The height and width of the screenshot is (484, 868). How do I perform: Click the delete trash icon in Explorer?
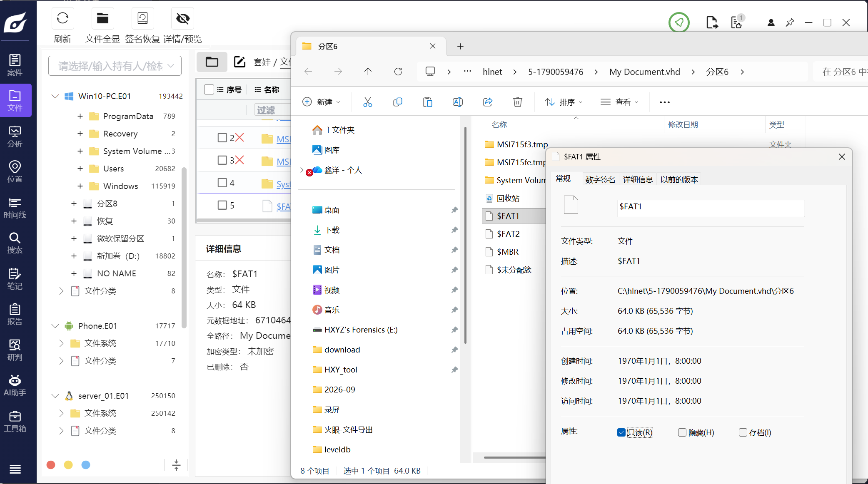pos(517,102)
